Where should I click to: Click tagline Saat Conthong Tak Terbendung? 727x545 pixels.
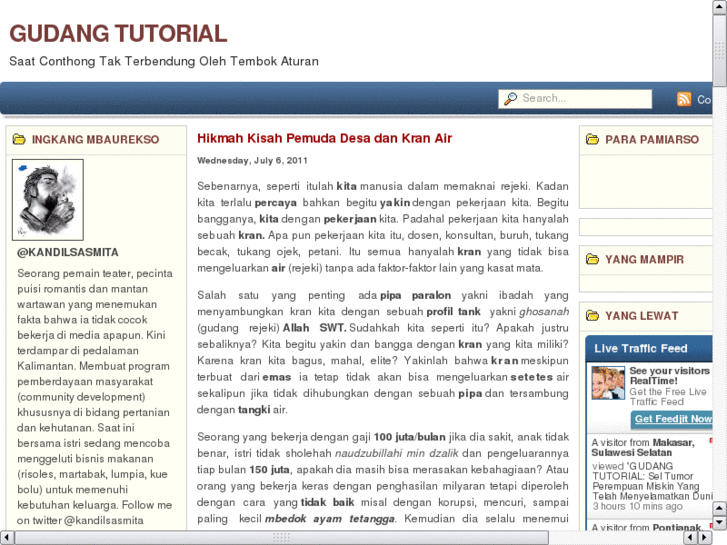click(164, 61)
